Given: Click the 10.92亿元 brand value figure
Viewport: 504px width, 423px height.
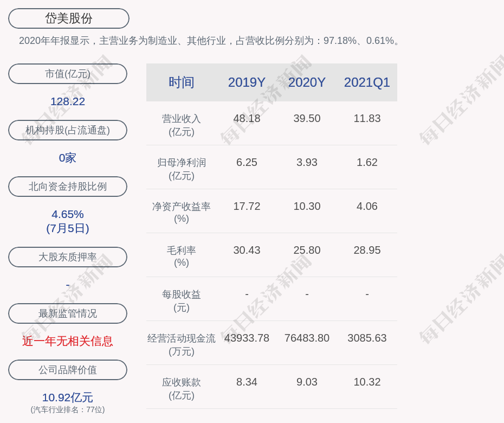Looking at the screenshot, I should point(68,398).
